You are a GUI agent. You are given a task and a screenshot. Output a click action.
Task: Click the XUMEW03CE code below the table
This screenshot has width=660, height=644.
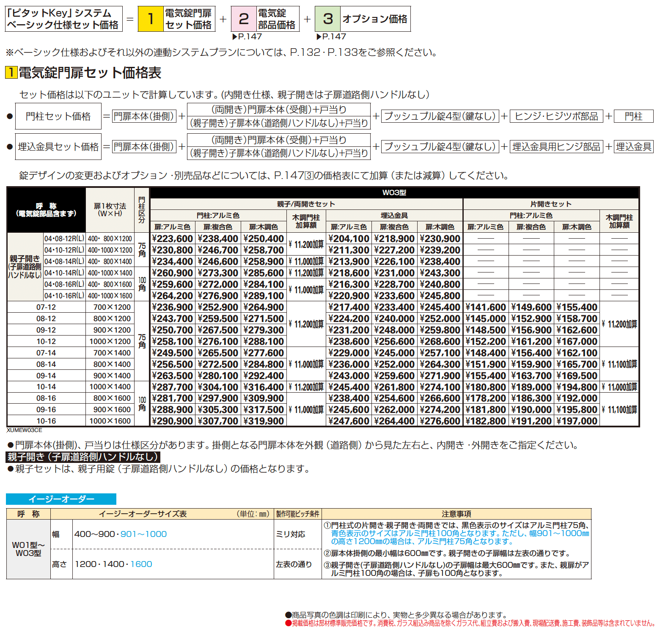click(x=25, y=430)
